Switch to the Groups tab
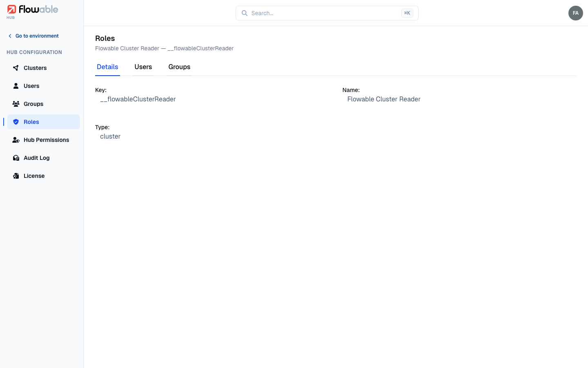The width and height of the screenshot is (588, 368). click(179, 67)
